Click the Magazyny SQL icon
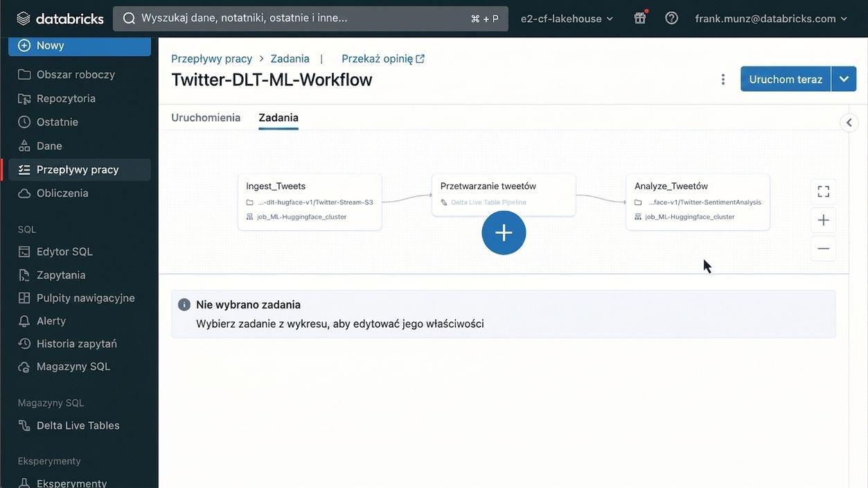The width and height of the screenshot is (868, 488). pyautogui.click(x=24, y=367)
